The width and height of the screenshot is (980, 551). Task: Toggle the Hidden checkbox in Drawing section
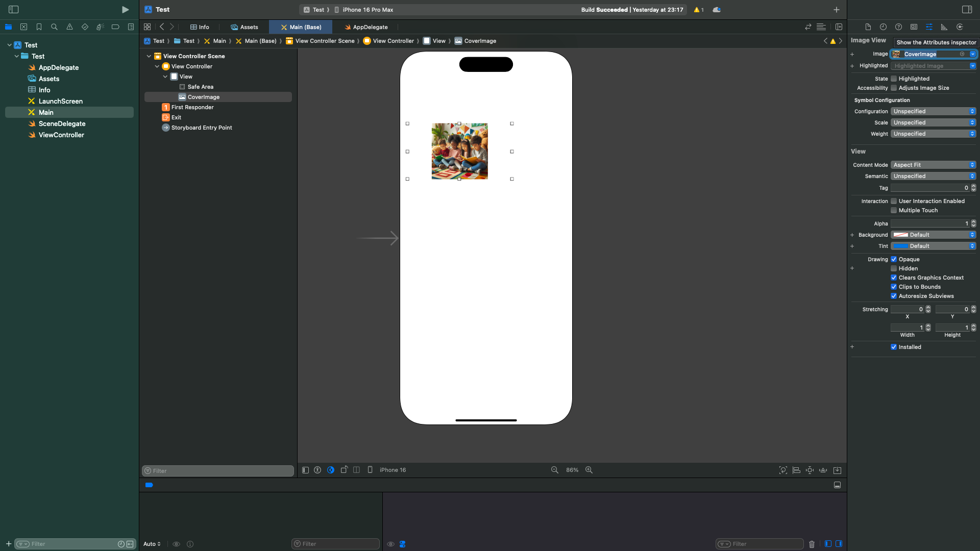(x=894, y=268)
